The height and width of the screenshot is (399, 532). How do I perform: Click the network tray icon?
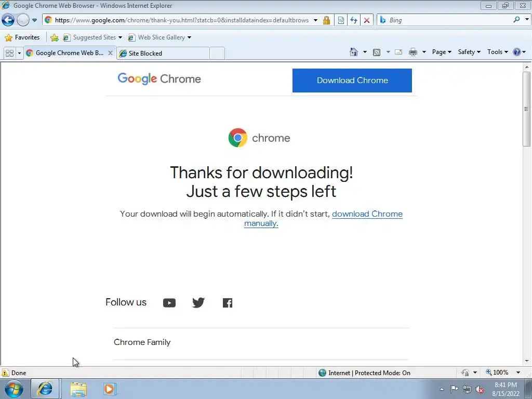[467, 389]
